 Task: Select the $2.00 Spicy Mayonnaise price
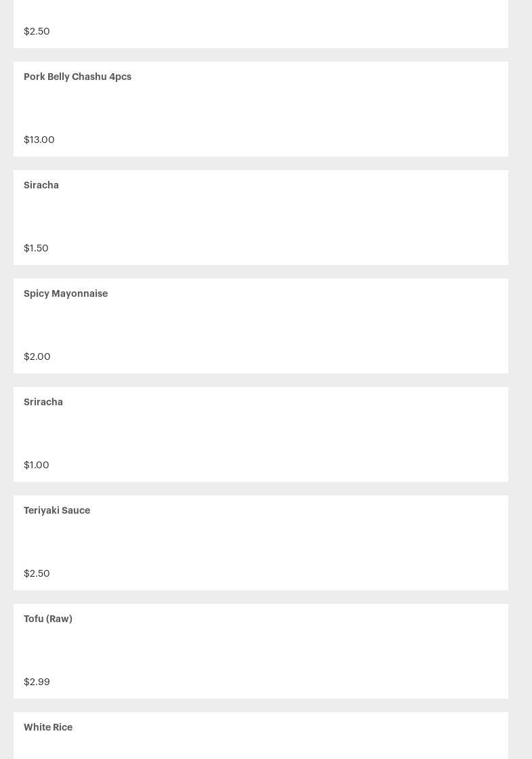click(37, 356)
